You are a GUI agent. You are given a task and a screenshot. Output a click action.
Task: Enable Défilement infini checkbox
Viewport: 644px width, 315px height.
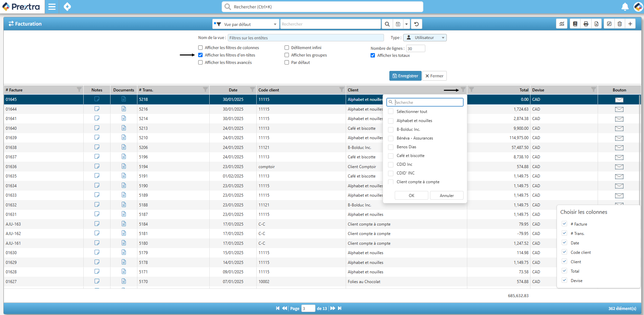(x=287, y=48)
